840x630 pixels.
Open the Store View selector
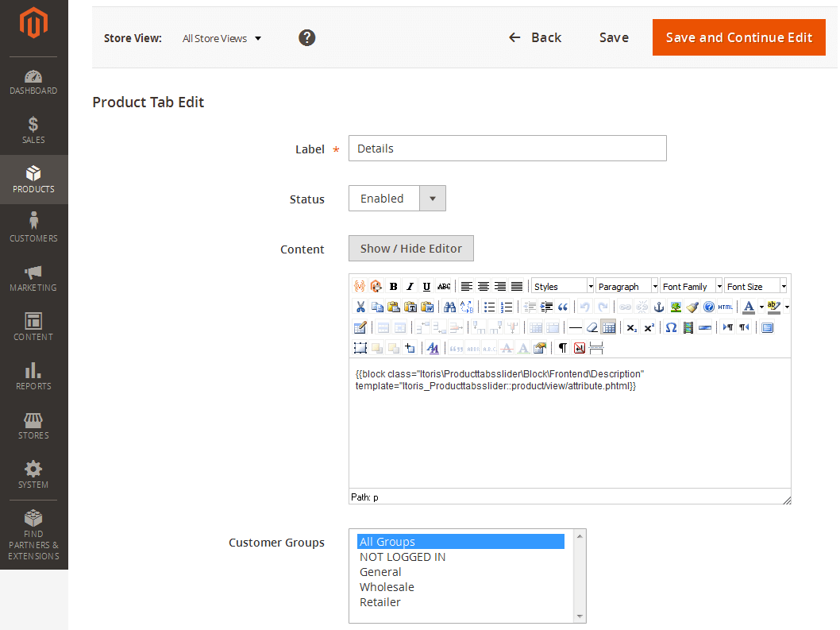(x=222, y=37)
